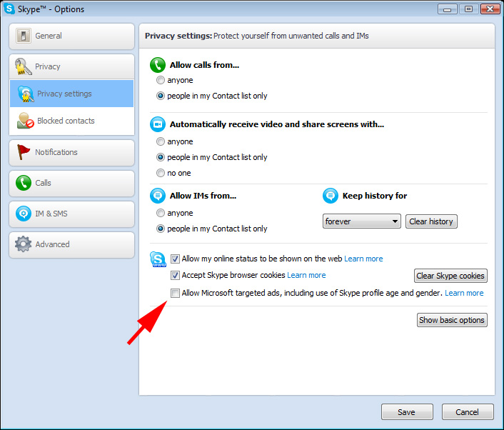Click the Privacy settings padlock icon
504x430 pixels.
[x=26, y=94]
